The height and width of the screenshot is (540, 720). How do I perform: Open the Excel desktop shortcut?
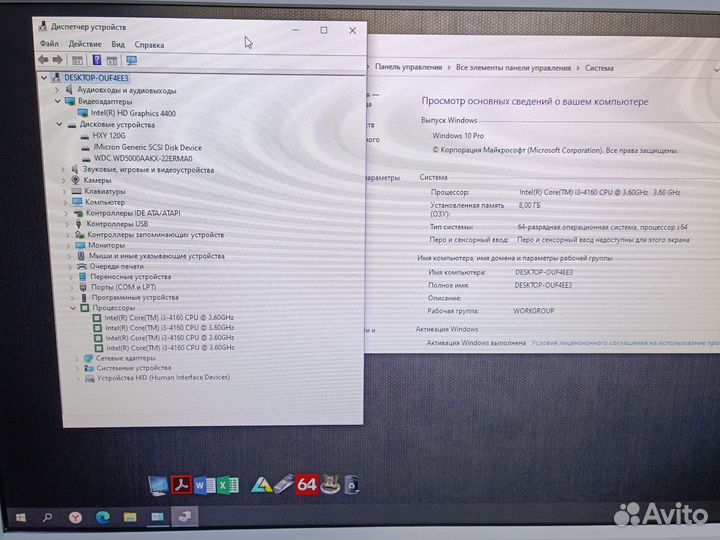click(227, 486)
